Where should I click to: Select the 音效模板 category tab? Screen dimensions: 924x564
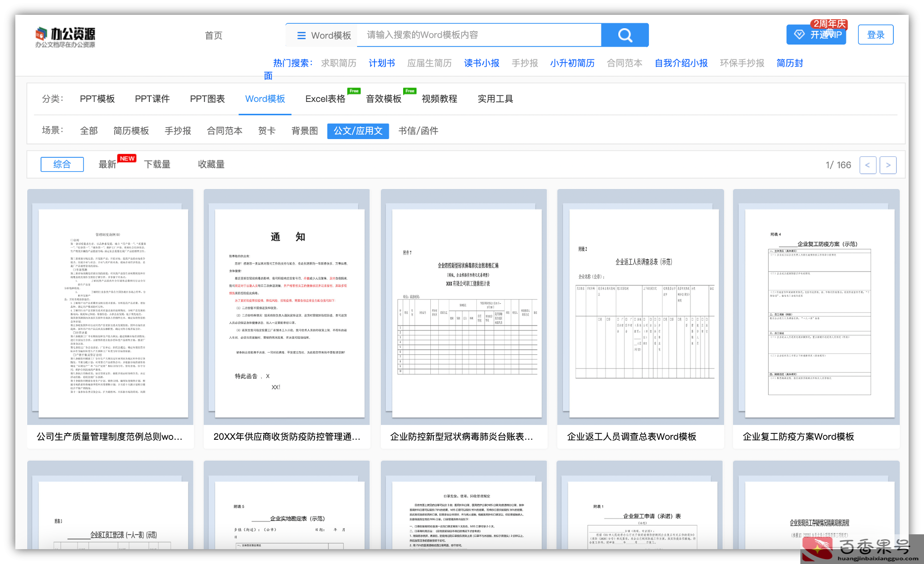coord(384,99)
